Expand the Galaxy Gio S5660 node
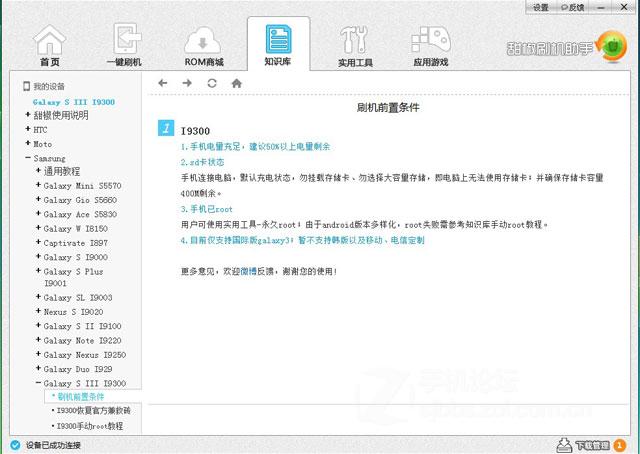The height and width of the screenshot is (454, 640). tap(38, 199)
